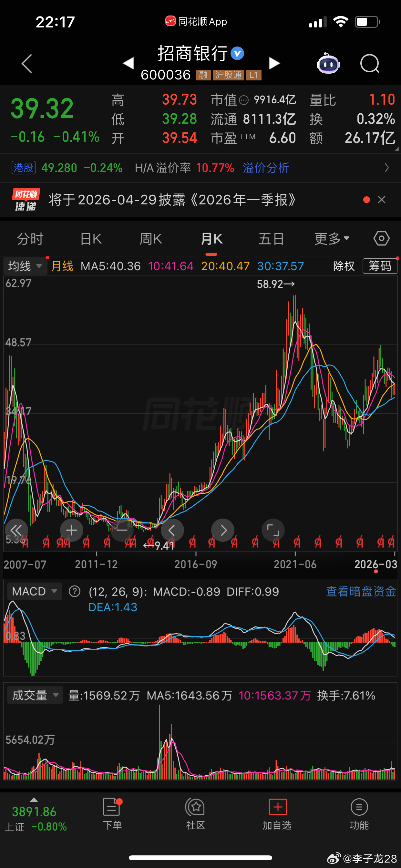Tap the 58.92 high price label
This screenshot has width=401, height=868.
[x=276, y=284]
